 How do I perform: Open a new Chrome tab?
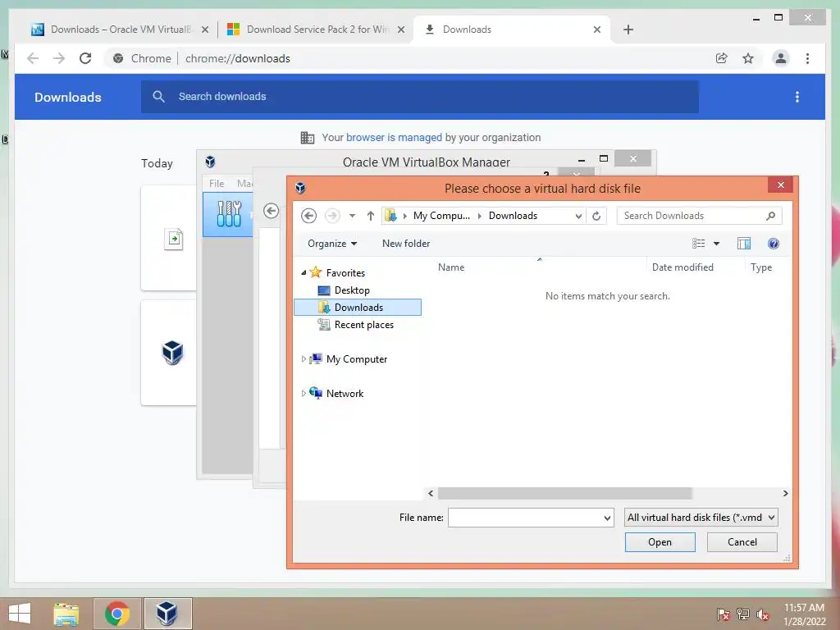pos(628,30)
